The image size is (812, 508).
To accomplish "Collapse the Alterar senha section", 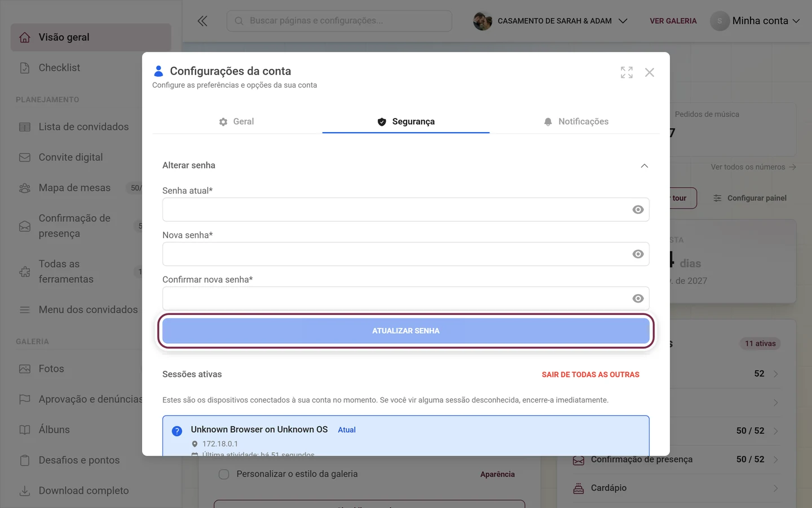I will click(645, 165).
